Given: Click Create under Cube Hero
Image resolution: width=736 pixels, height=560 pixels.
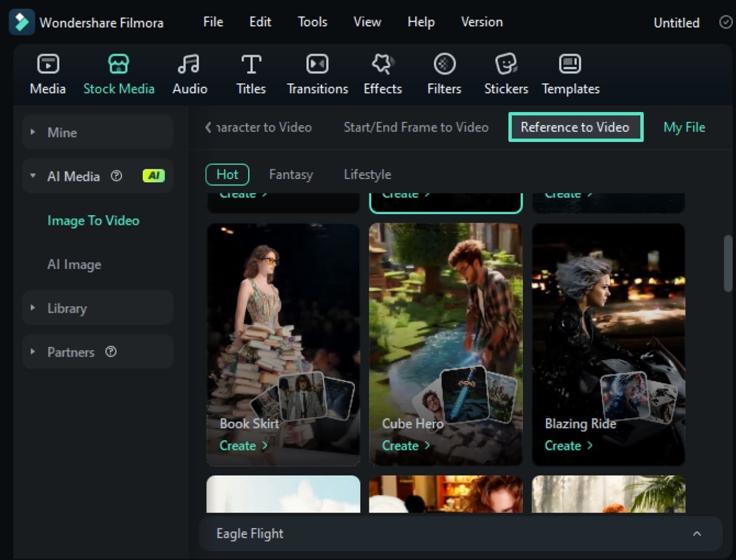Looking at the screenshot, I should (405, 446).
